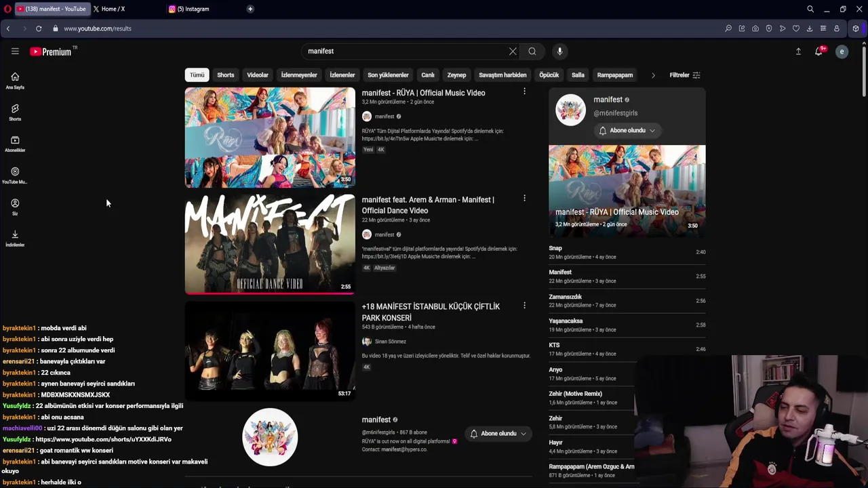This screenshot has height=488, width=868.
Task: Go to Ana Sayfa in sidebar
Action: [x=15, y=81]
